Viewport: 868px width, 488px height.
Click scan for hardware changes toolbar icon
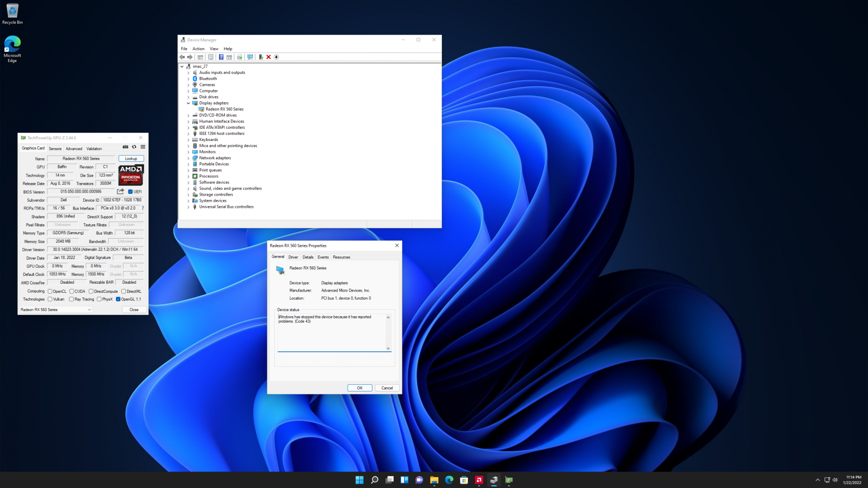point(250,57)
